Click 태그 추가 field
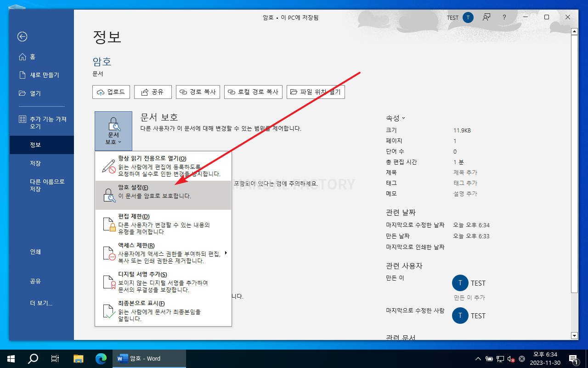The height and width of the screenshot is (368, 588). [x=465, y=183]
